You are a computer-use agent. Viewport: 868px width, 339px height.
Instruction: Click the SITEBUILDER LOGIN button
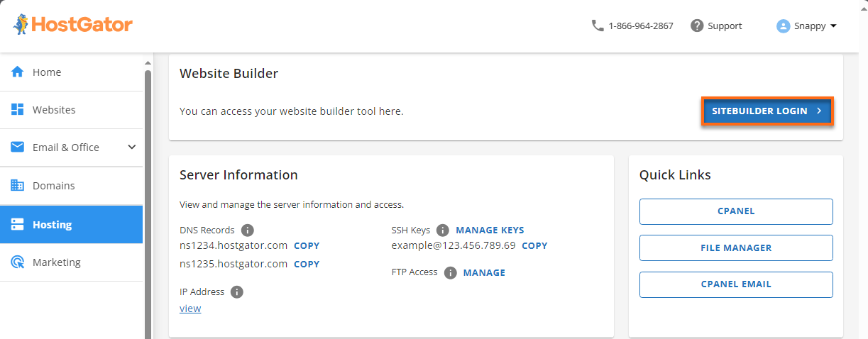tap(767, 111)
